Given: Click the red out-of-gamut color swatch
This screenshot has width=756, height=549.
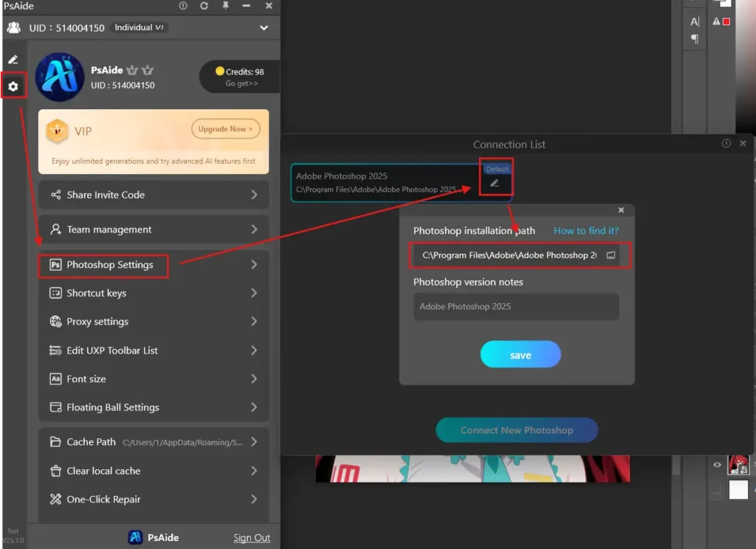Looking at the screenshot, I should tap(726, 22).
